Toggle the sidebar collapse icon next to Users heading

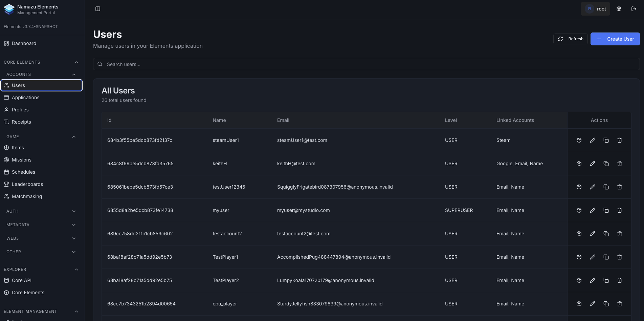coord(97,8)
